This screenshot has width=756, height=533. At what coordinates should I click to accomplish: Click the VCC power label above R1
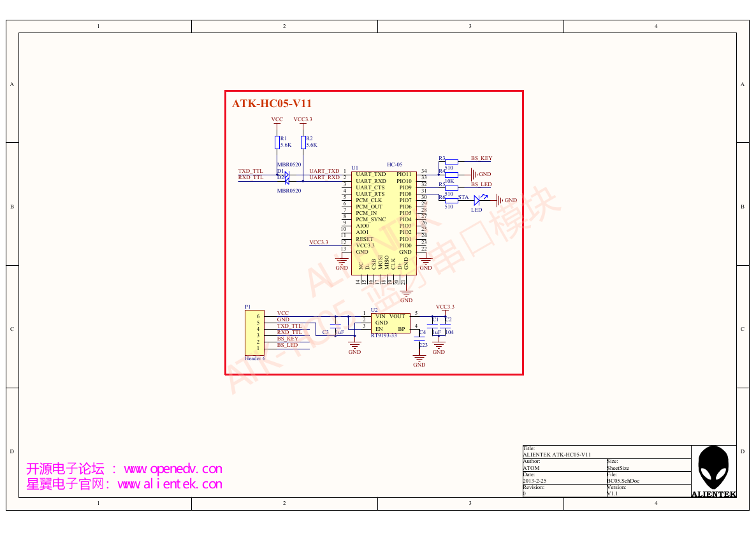pyautogui.click(x=277, y=120)
